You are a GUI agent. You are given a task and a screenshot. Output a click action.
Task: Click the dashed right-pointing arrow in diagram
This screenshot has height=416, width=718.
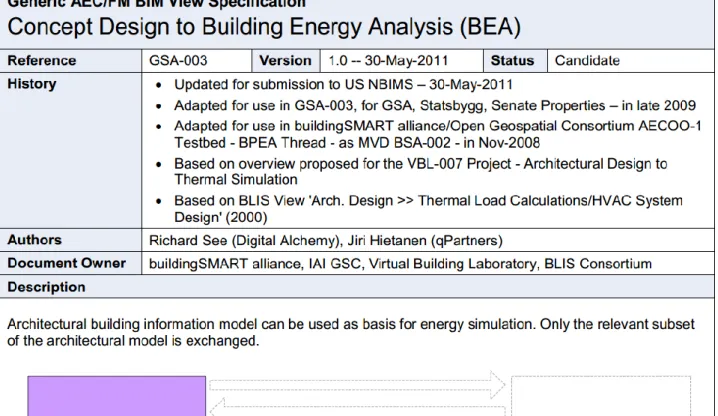tap(357, 385)
